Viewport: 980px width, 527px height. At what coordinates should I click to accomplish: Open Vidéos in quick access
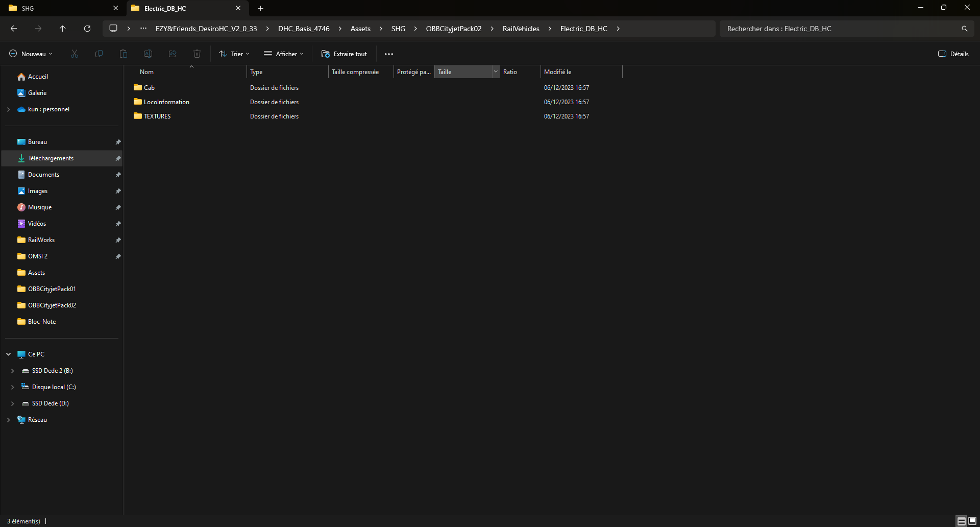tap(62, 224)
